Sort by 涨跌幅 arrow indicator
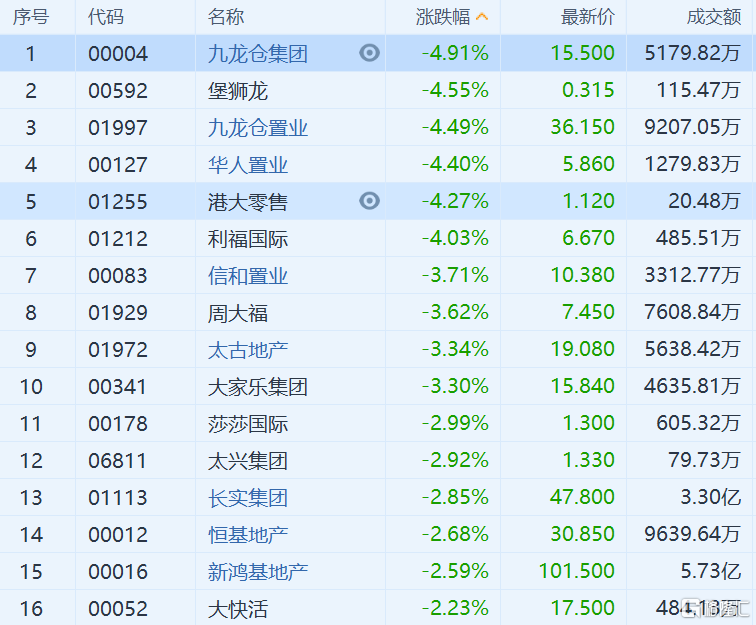Image resolution: width=756 pixels, height=625 pixels. (x=482, y=17)
